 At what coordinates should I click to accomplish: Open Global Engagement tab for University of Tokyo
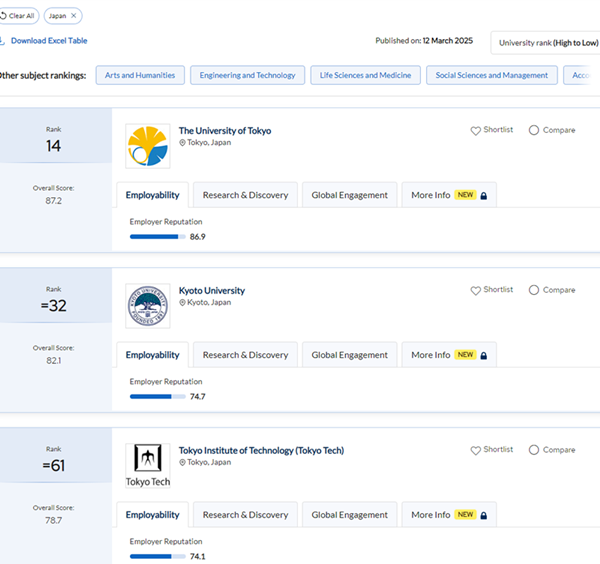click(349, 195)
